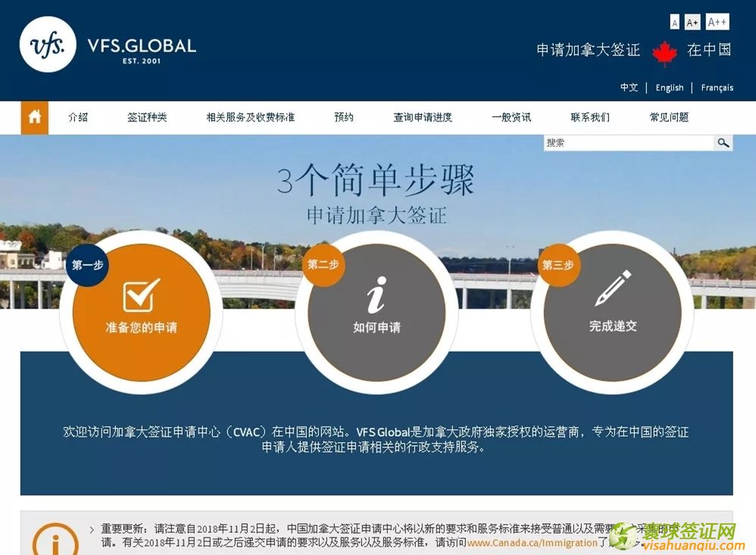The width and height of the screenshot is (756, 555).
Task: Click the VFS Global logo
Action: click(48, 45)
